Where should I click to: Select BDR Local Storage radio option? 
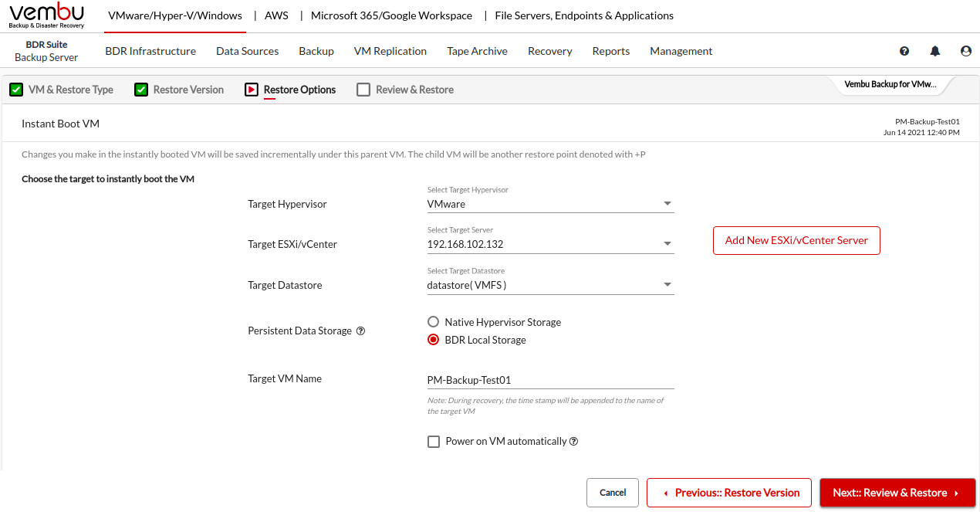pyautogui.click(x=433, y=340)
